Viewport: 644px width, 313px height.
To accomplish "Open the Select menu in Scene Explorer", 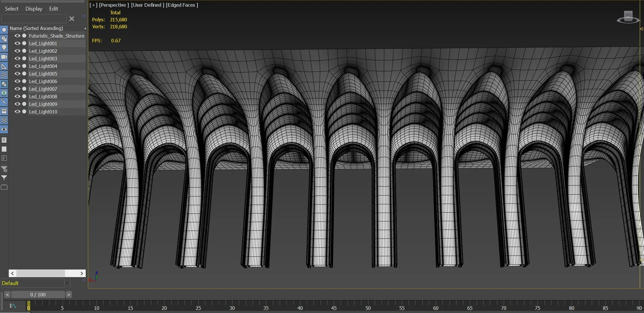I will pyautogui.click(x=12, y=9).
